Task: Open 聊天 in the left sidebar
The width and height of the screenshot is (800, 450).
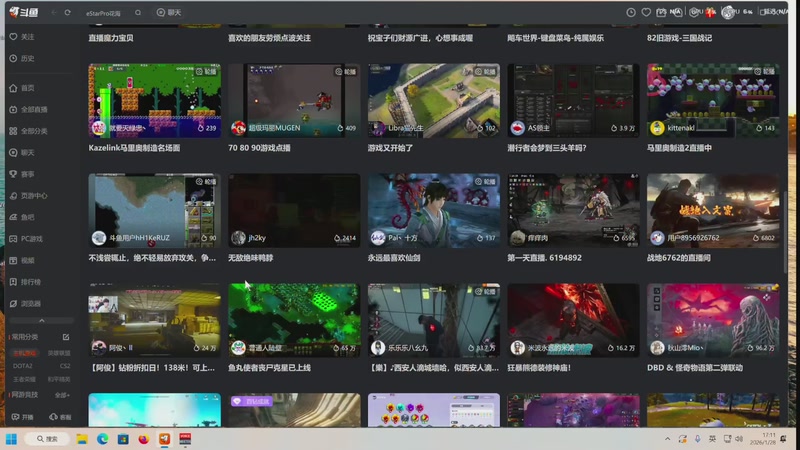Action: pos(22,153)
